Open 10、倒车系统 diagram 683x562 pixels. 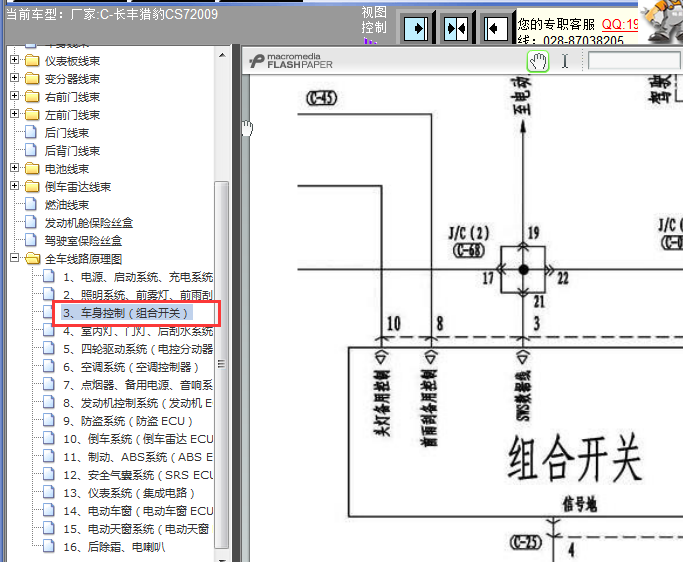pyautogui.click(x=138, y=439)
